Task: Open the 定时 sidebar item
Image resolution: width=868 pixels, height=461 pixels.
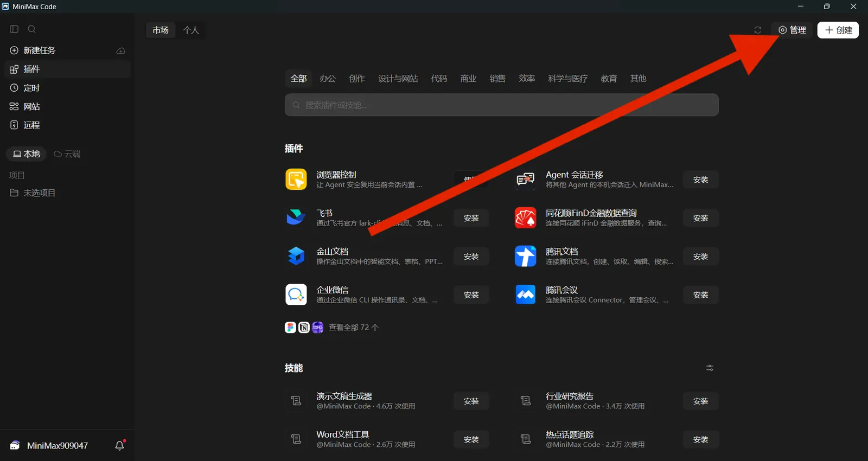Action: pos(67,88)
